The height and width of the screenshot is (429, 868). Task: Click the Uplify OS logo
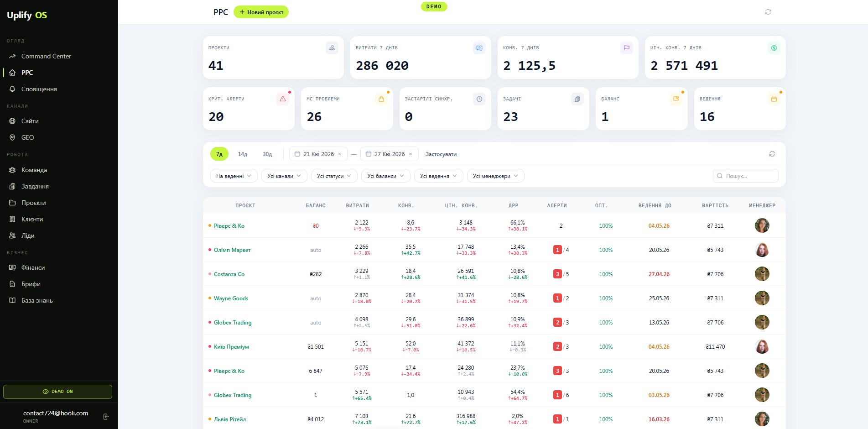pos(27,15)
